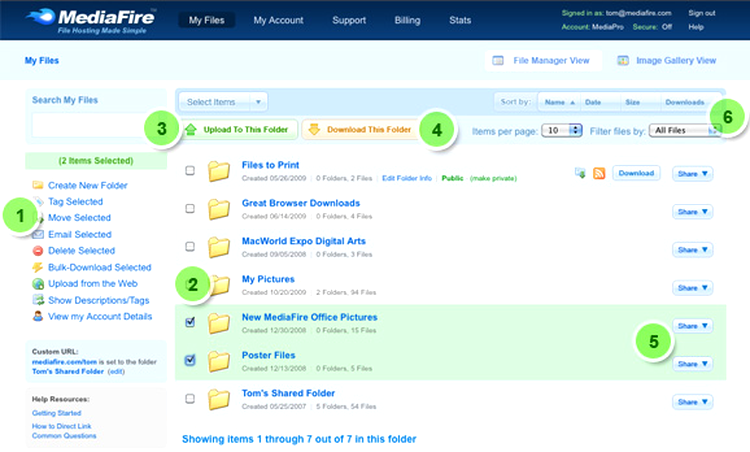Open the Filter files by dropdown
Viewport: 750px width, 452px height.
point(684,130)
